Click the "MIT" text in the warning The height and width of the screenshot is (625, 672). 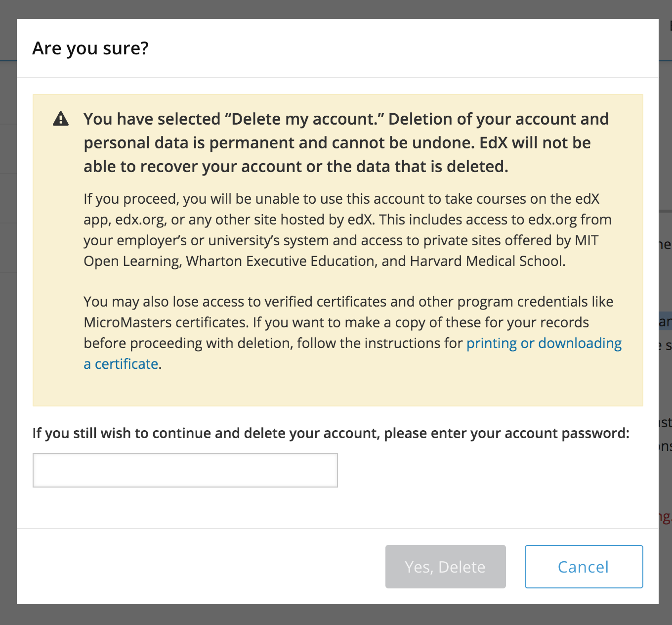click(587, 240)
